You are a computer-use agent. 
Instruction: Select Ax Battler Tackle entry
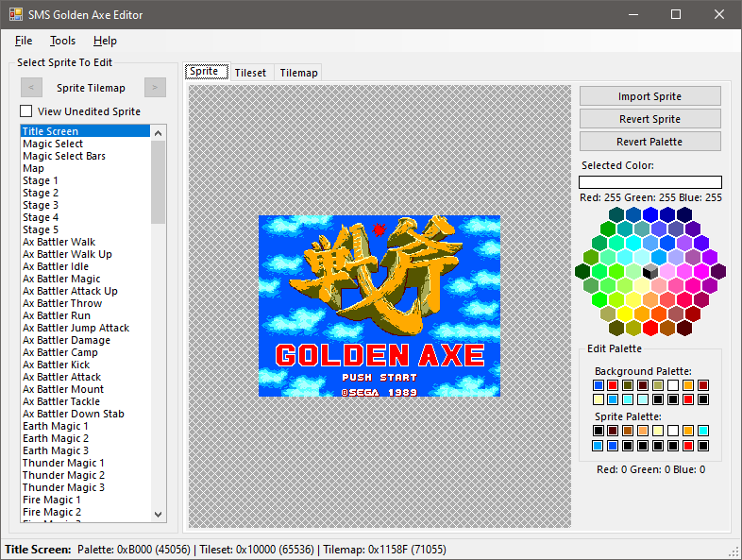(86, 401)
